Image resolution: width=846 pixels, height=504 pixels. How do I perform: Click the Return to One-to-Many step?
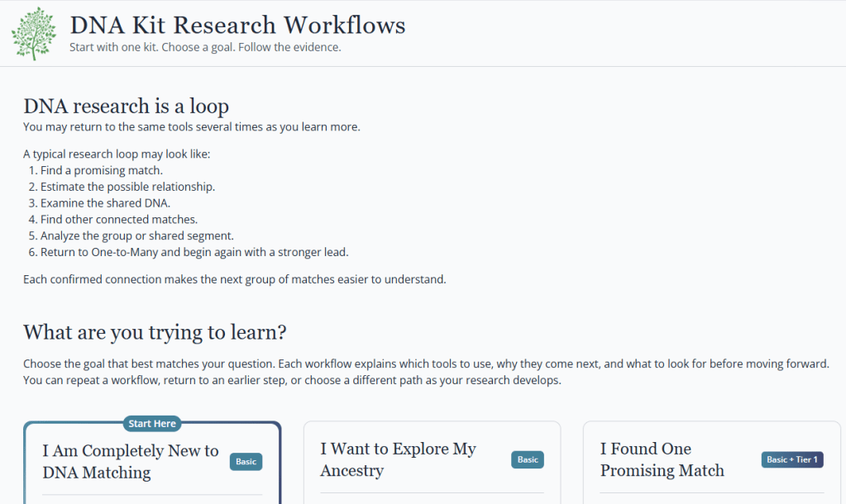click(x=194, y=252)
